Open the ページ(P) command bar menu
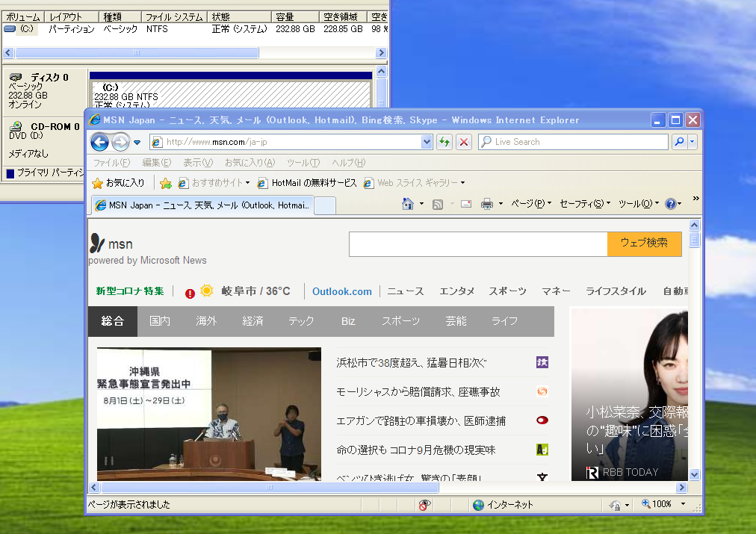The height and width of the screenshot is (534, 756). pos(531,204)
